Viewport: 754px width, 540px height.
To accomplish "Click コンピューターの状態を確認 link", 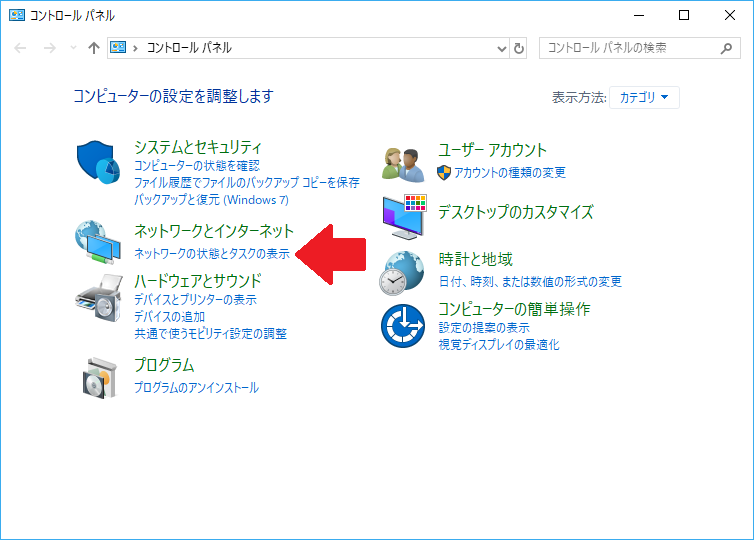I will 197,166.
